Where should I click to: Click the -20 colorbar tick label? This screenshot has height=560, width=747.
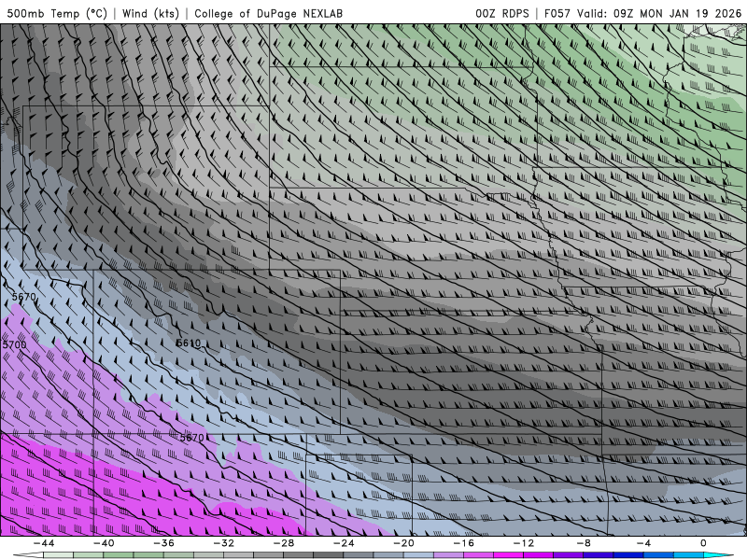click(x=403, y=543)
